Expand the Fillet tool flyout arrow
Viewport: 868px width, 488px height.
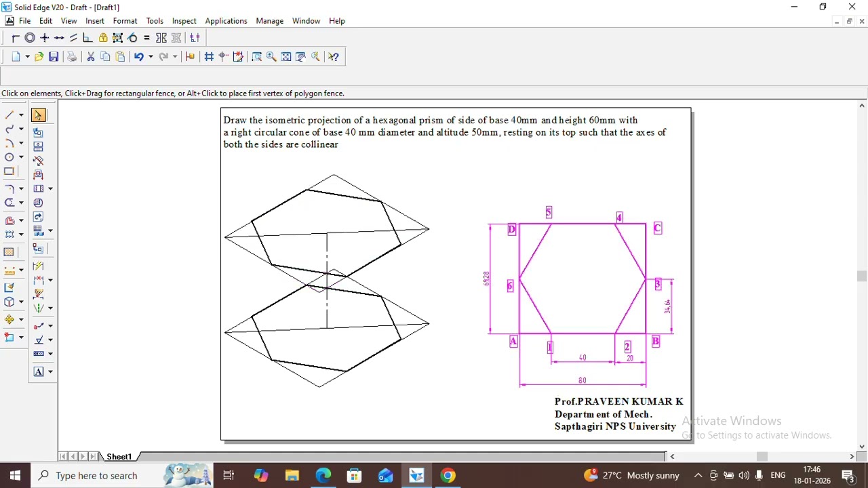click(21, 188)
